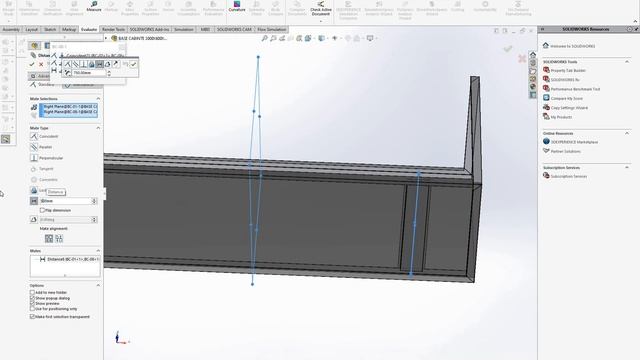
Task: Select the Coincident mate type
Action: [44, 136]
